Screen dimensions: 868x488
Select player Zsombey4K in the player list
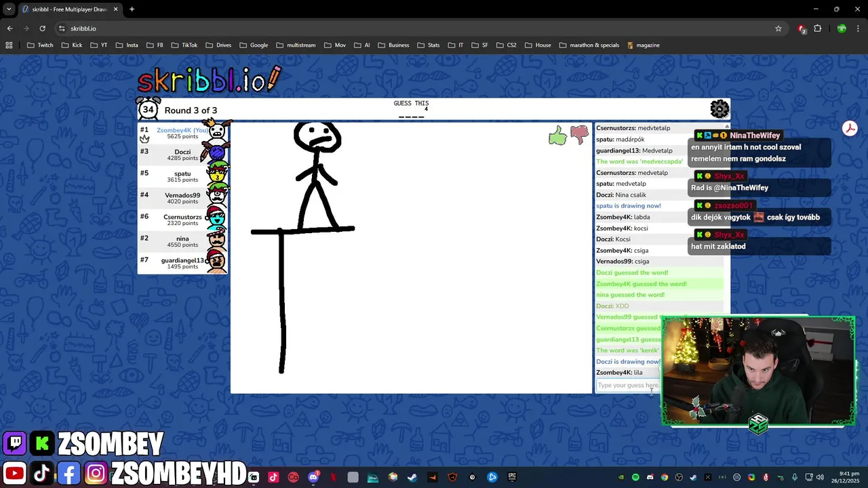pyautogui.click(x=183, y=133)
